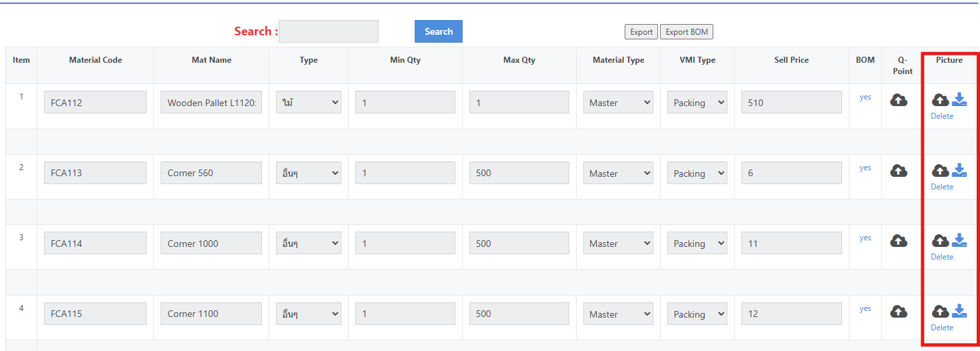Open VMI Type dropdown for FCA114

697,243
